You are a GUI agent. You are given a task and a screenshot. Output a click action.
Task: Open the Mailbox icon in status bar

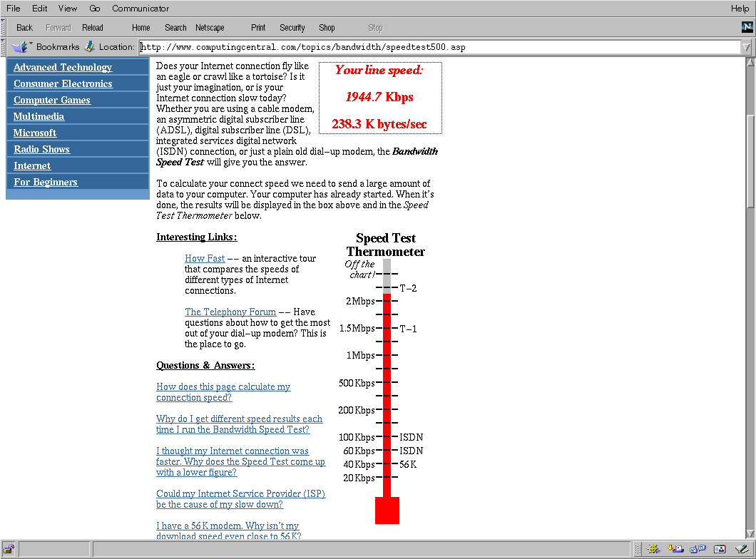pos(675,548)
